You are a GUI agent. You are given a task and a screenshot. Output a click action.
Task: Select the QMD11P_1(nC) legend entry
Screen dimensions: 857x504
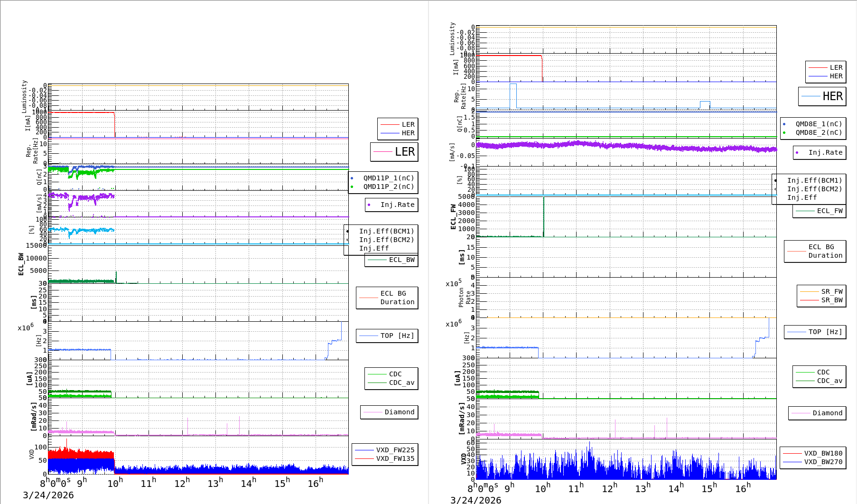click(x=388, y=178)
